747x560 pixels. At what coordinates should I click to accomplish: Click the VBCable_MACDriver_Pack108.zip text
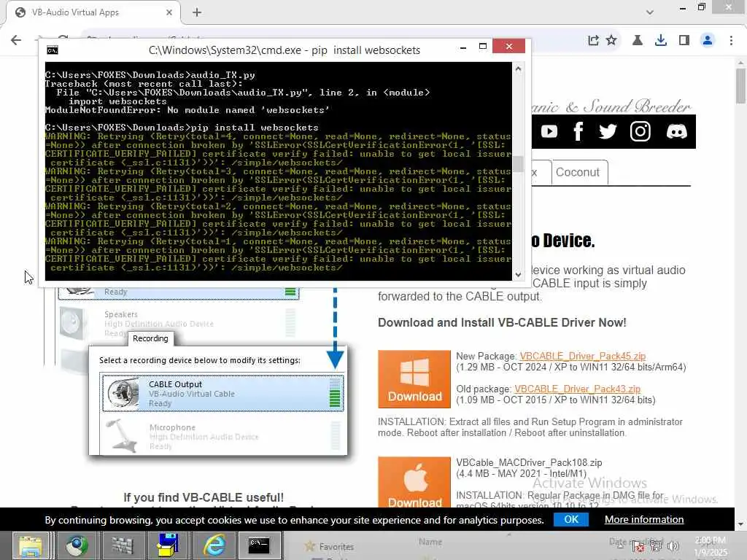coord(529,463)
